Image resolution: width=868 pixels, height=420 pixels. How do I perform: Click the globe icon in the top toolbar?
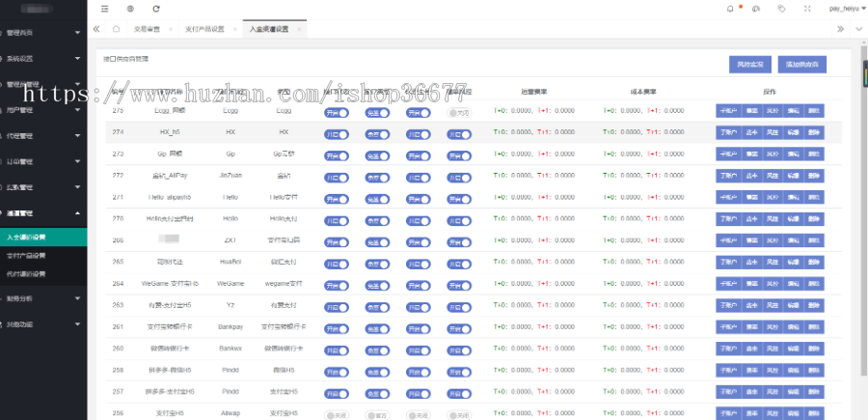130,8
